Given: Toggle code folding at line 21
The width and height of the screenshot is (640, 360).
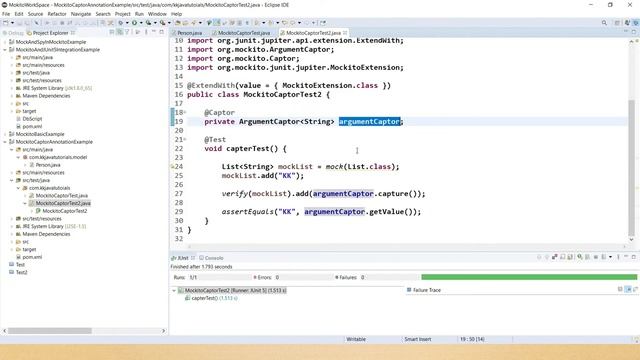Looking at the screenshot, I should [185, 139].
